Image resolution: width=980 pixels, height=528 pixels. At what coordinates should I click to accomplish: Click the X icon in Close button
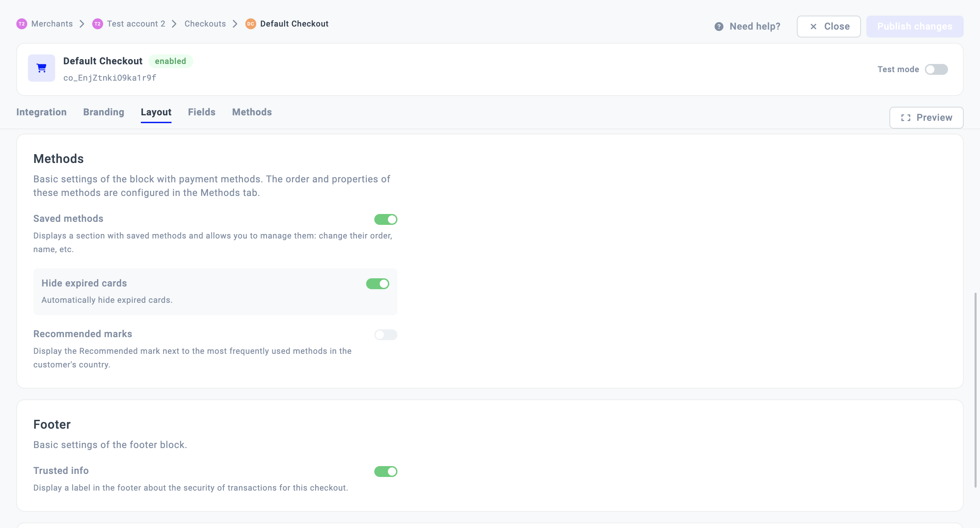[x=813, y=27]
